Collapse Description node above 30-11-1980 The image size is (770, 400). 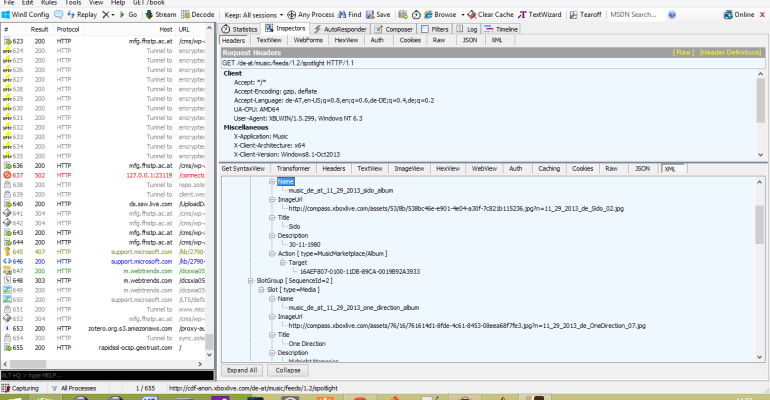pos(272,236)
